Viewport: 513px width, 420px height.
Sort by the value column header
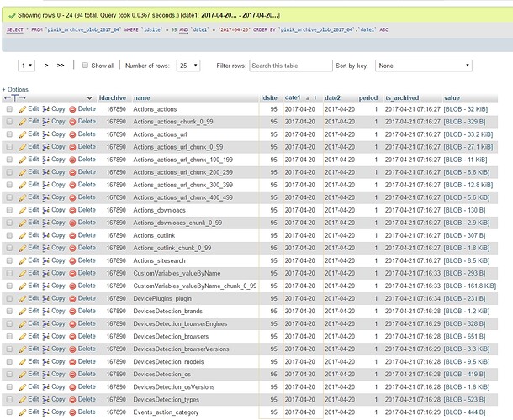pyautogui.click(x=452, y=97)
